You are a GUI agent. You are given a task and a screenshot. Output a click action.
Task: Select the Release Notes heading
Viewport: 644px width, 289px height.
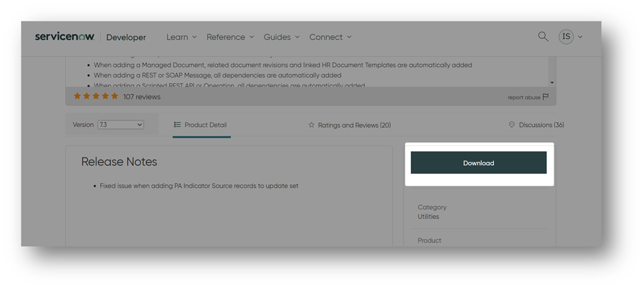(119, 162)
